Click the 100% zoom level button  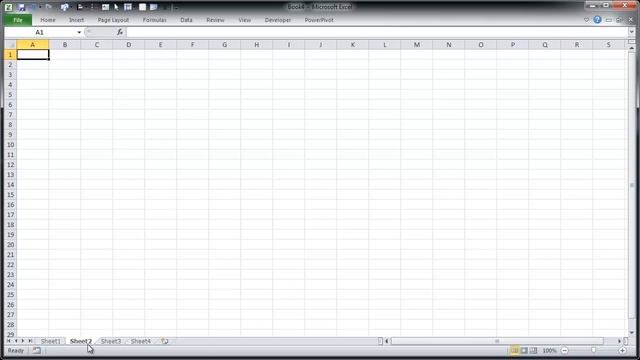pyautogui.click(x=549, y=350)
